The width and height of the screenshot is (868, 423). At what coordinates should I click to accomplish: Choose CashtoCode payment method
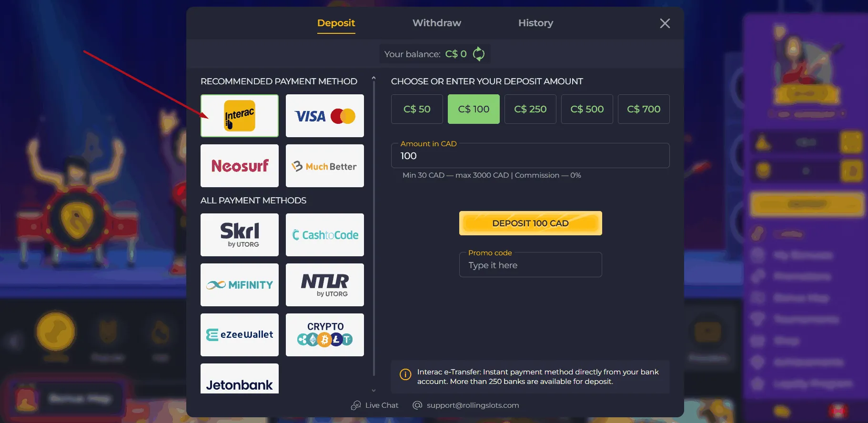pyautogui.click(x=325, y=235)
